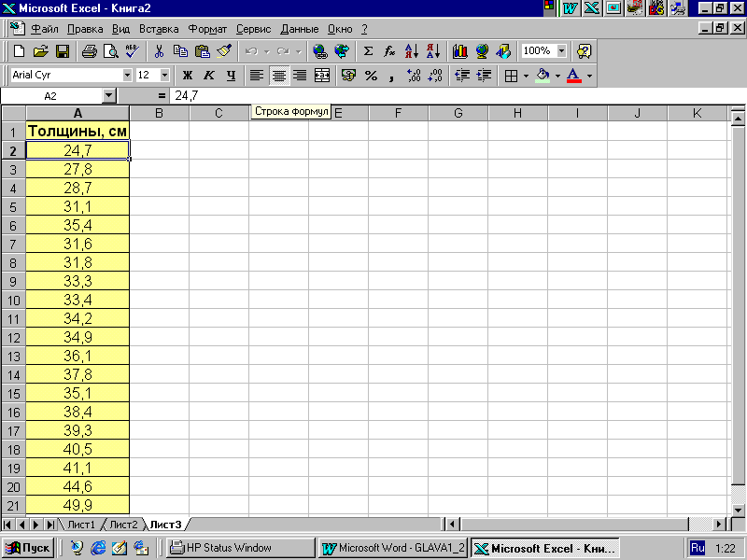Switch to the Лист1 sheet tab
The width and height of the screenshot is (747, 560).
[81, 525]
